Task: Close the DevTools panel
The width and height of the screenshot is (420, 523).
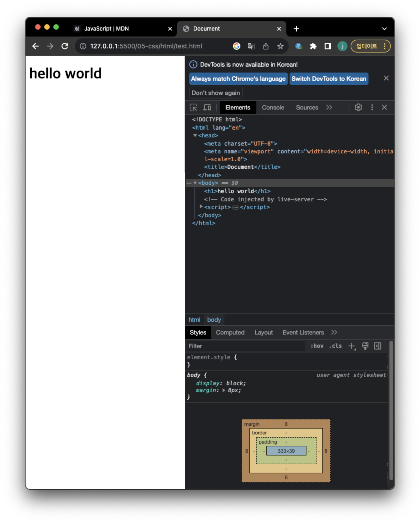Action: pos(384,107)
